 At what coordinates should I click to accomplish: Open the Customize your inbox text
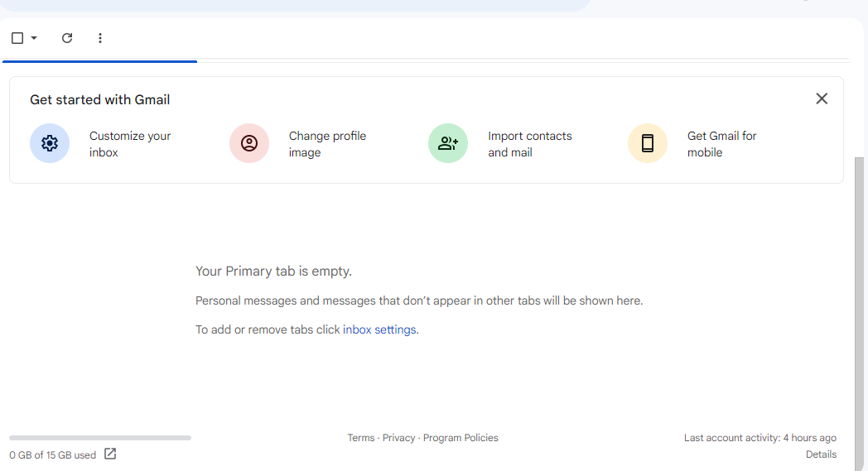[x=130, y=144]
